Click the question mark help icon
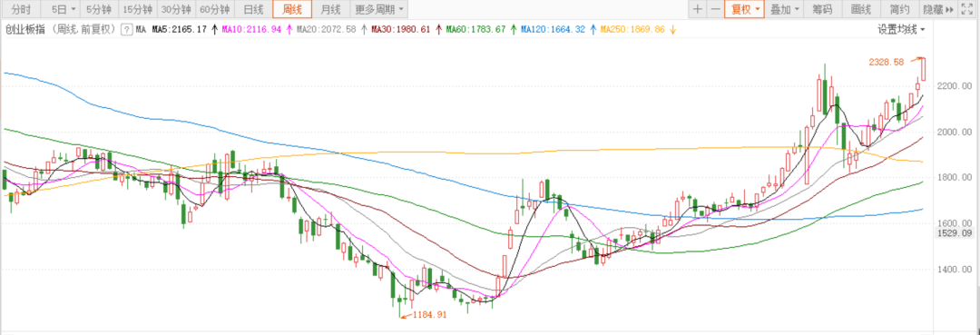Image resolution: width=980 pixels, height=335 pixels. tap(128, 29)
